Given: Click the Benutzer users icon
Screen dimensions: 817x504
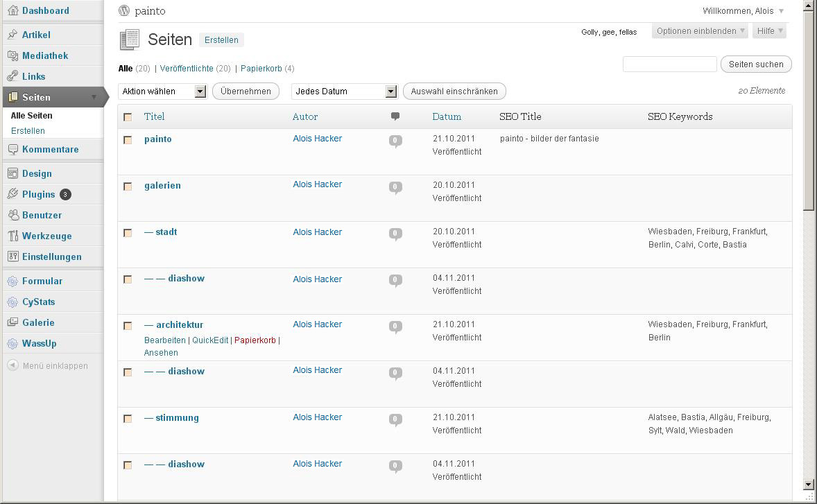Looking at the screenshot, I should 13,215.
